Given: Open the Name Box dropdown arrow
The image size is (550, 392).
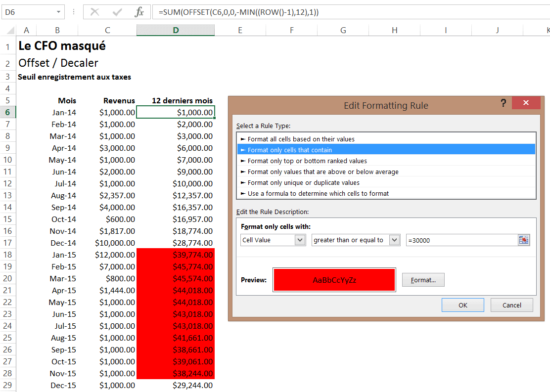Looking at the screenshot, I should 59,12.
